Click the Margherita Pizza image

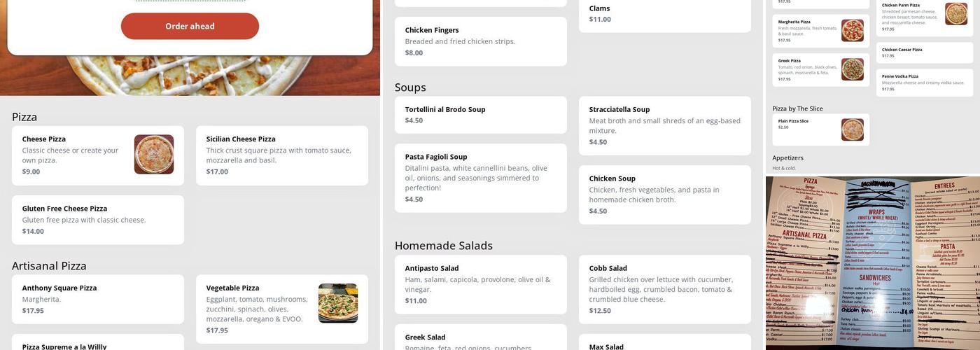[852, 31]
